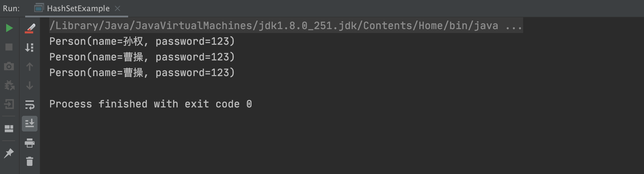Image resolution: width=644 pixels, height=174 pixels.
Task: Click the edit configuration pencil icon
Action: pyautogui.click(x=30, y=28)
